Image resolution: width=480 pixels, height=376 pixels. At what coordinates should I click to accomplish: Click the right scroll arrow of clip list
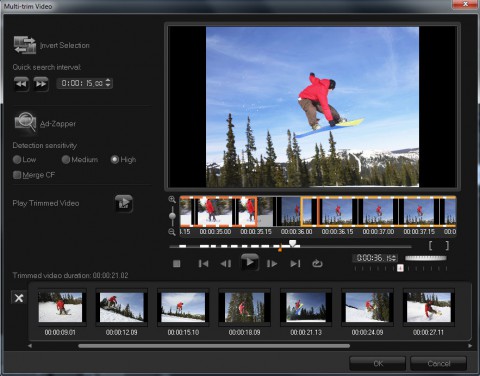coord(470,346)
